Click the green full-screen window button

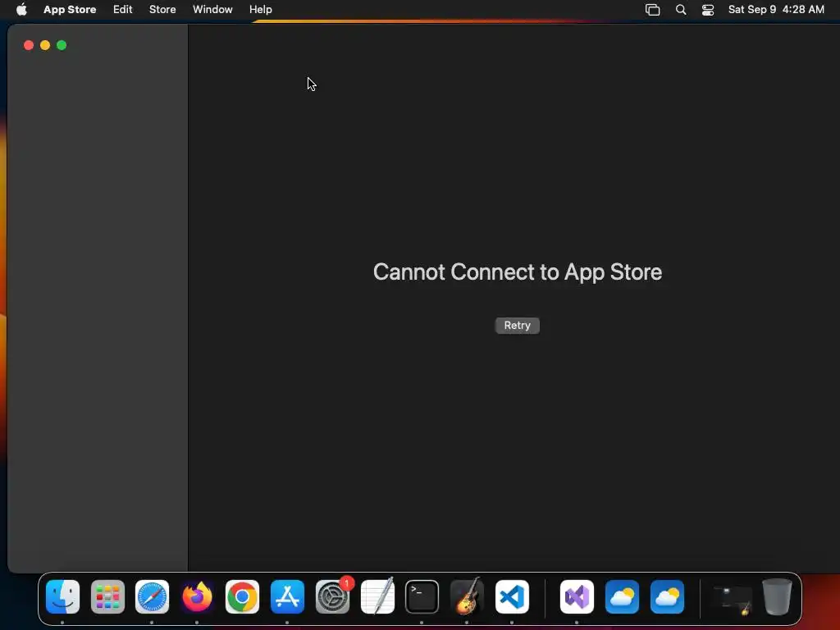click(x=62, y=46)
